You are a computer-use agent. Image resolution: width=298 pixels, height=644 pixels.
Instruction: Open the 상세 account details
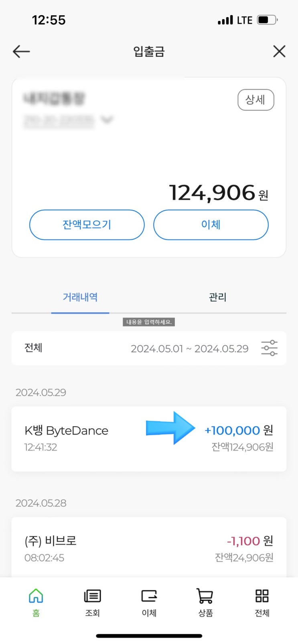click(255, 100)
